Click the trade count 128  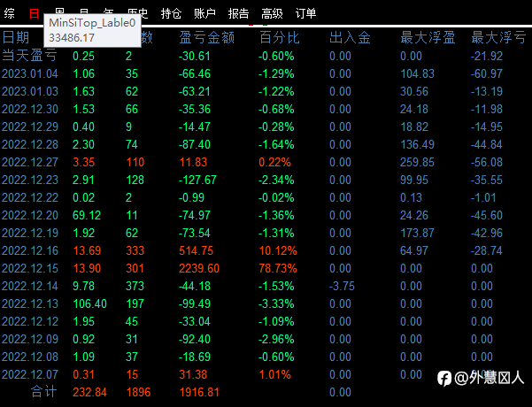click(x=135, y=180)
